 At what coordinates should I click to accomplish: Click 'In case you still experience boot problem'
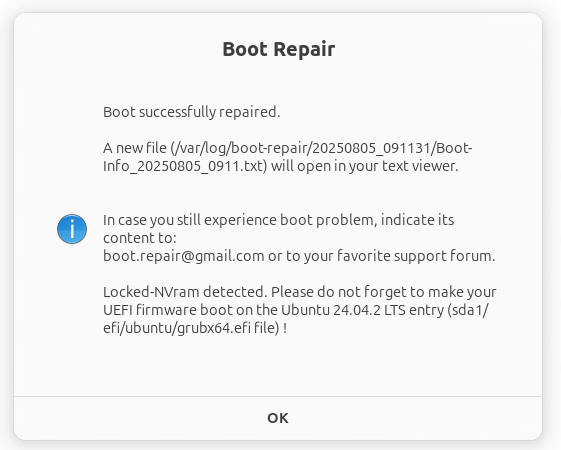pyautogui.click(x=240, y=220)
